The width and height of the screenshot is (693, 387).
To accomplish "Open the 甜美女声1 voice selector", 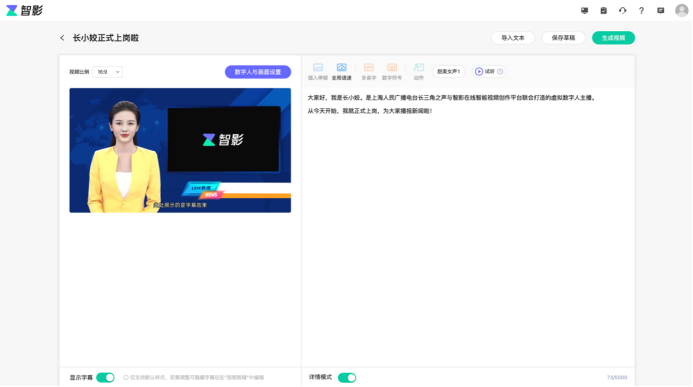I will coord(449,72).
